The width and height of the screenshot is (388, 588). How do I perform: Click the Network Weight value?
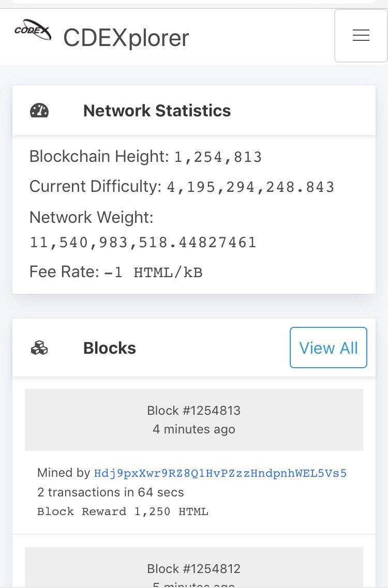(x=143, y=243)
